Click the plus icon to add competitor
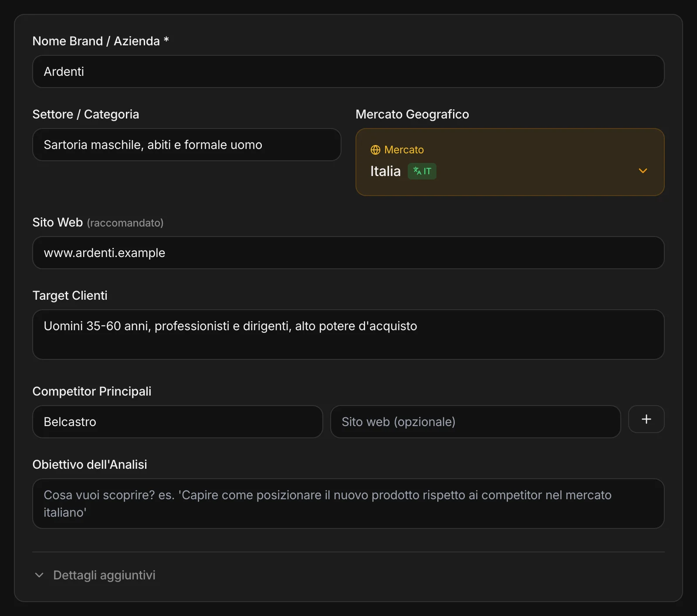The width and height of the screenshot is (697, 616). click(646, 419)
